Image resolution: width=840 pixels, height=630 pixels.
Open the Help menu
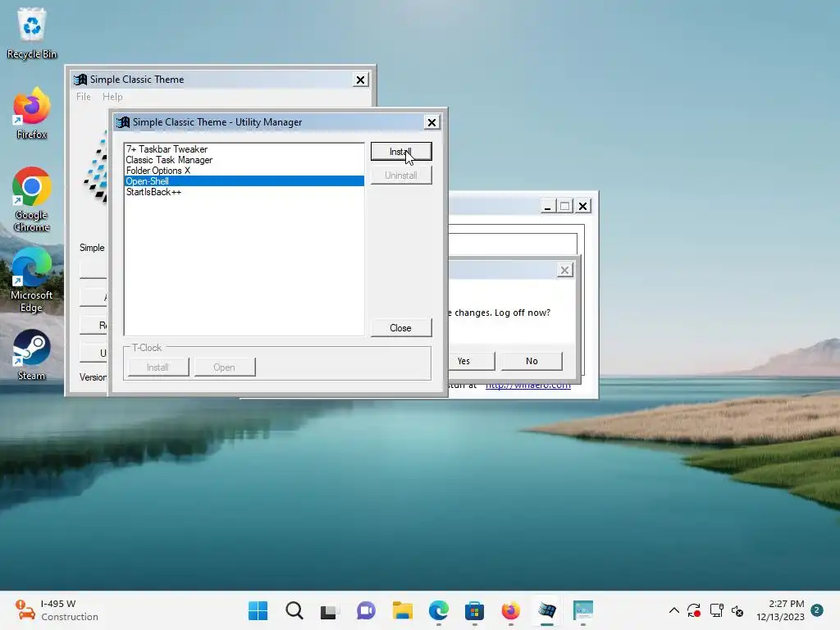click(112, 97)
